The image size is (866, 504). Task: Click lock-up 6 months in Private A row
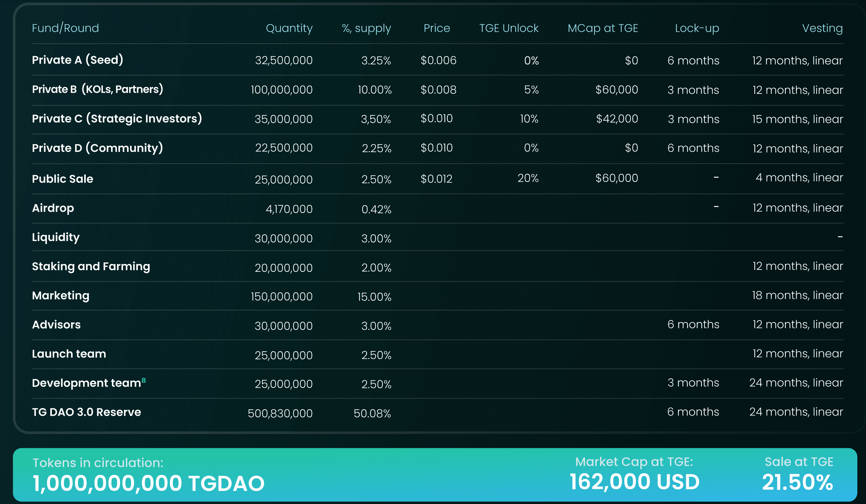pyautogui.click(x=693, y=60)
